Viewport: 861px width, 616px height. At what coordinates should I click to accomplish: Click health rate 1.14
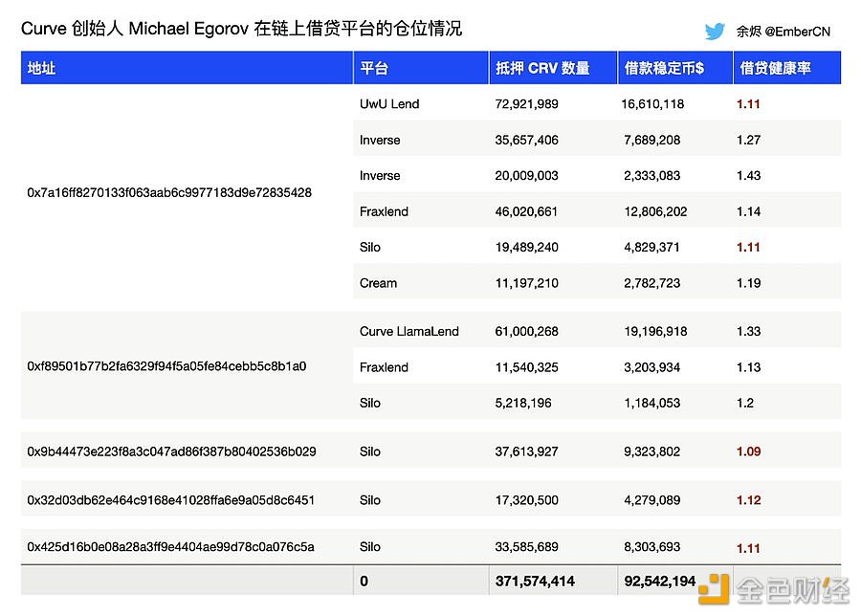(x=748, y=211)
